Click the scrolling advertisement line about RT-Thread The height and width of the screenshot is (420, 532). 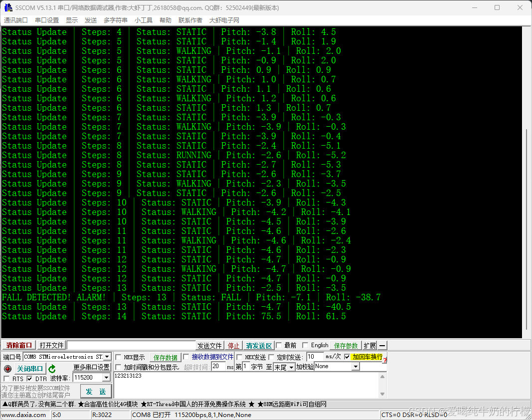coord(164,404)
